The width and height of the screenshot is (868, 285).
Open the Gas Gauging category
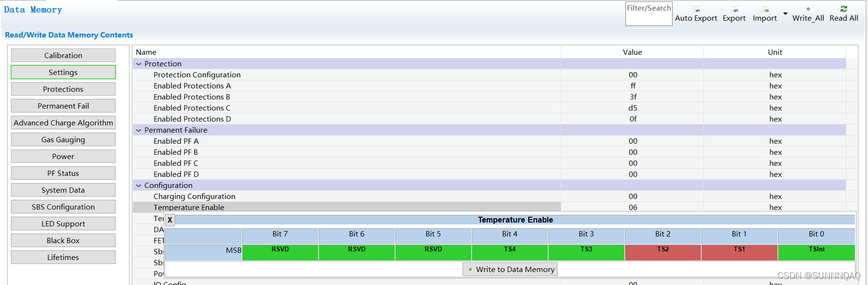tap(63, 139)
